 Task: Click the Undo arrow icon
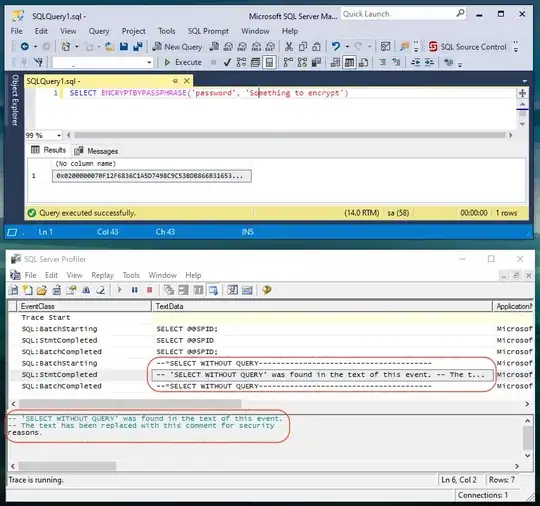pos(336,46)
